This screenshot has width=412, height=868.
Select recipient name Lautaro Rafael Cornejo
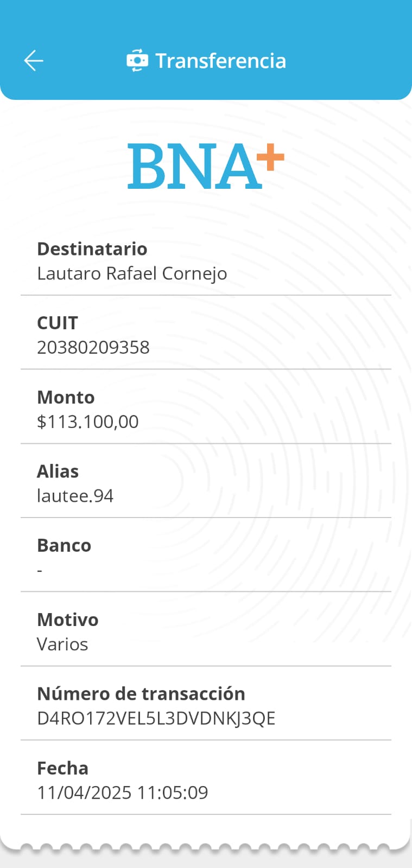tap(132, 273)
